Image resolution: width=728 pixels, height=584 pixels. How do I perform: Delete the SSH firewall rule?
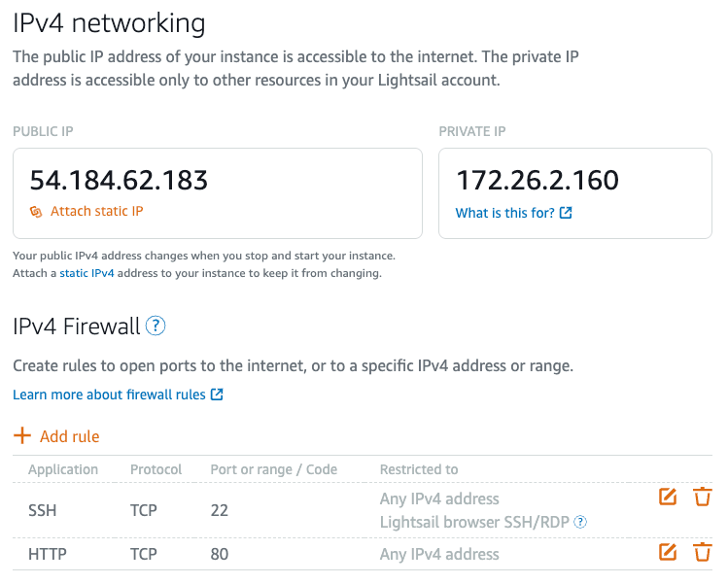[703, 497]
